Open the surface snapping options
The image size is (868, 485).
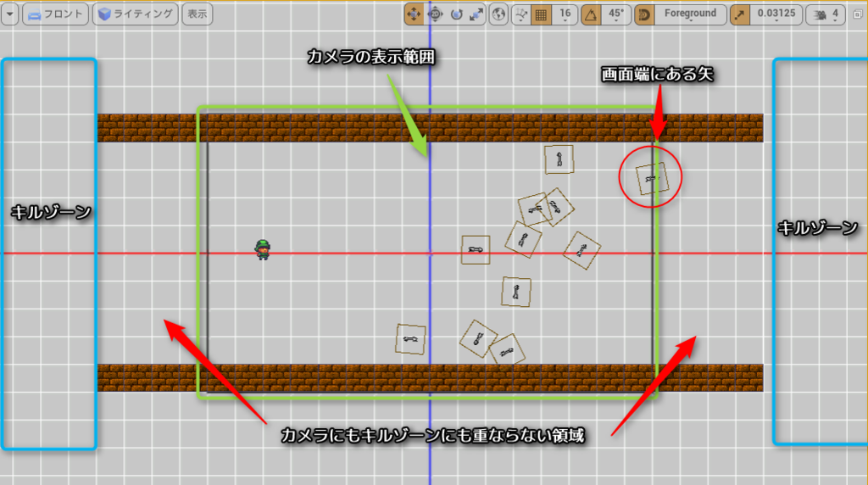(521, 14)
